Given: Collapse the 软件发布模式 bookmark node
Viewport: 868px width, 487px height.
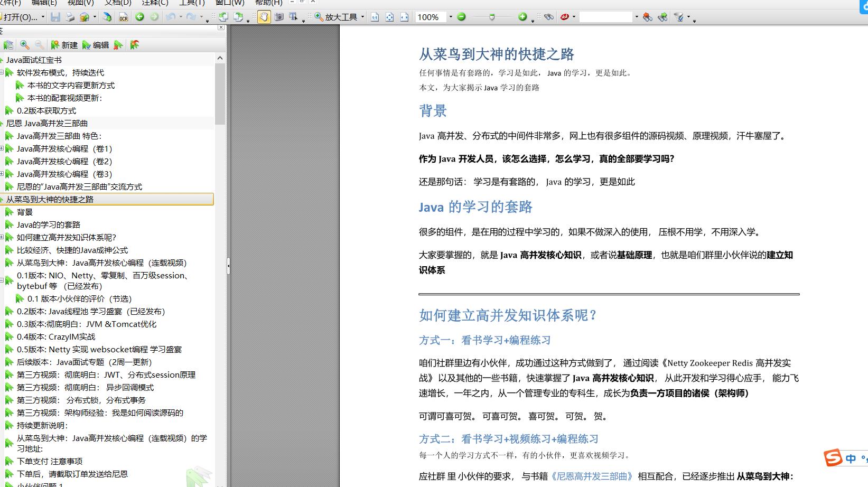Looking at the screenshot, I should coord(2,72).
